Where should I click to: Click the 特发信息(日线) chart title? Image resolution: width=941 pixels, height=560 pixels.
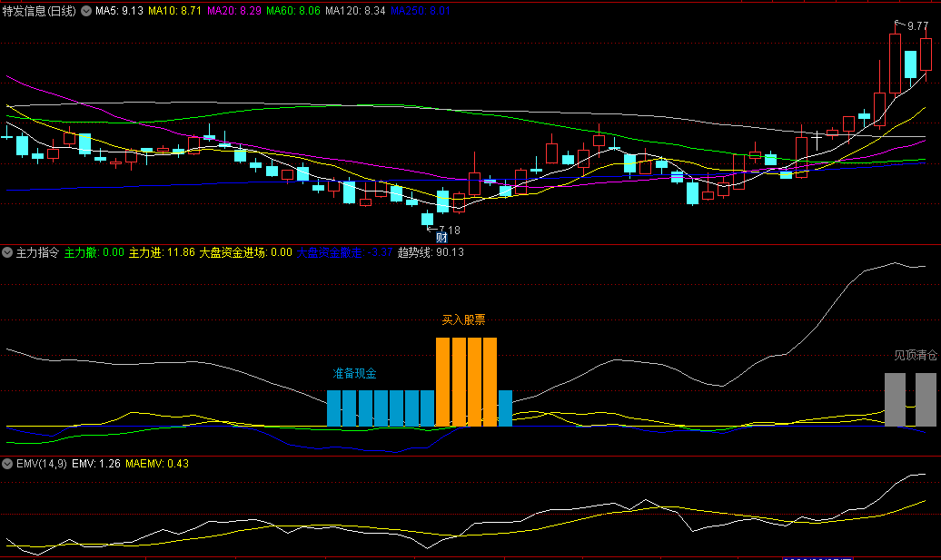click(39, 11)
